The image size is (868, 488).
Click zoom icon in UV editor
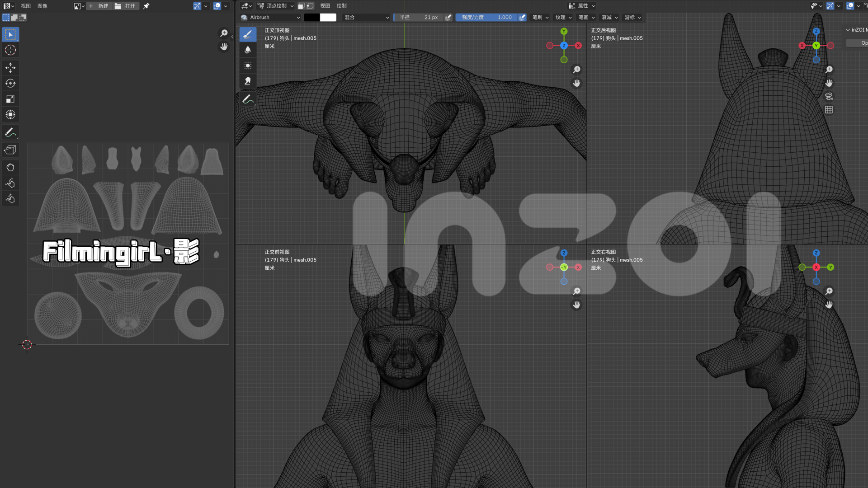(x=224, y=33)
